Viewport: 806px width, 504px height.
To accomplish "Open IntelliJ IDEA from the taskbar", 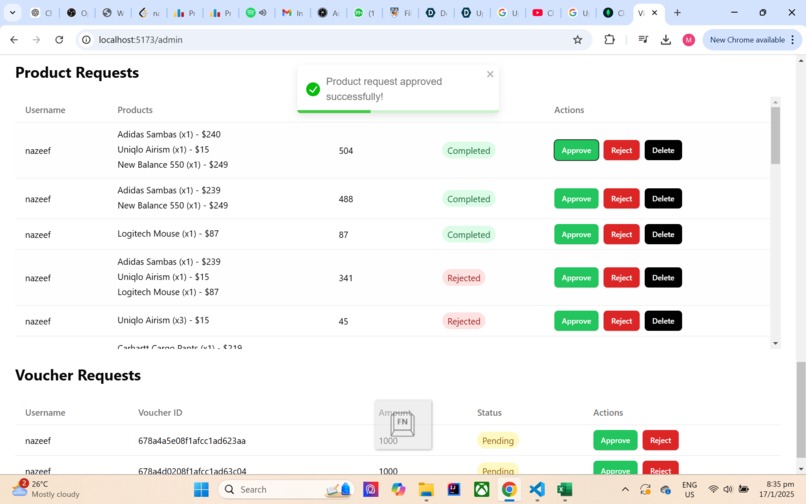I will click(x=453, y=489).
